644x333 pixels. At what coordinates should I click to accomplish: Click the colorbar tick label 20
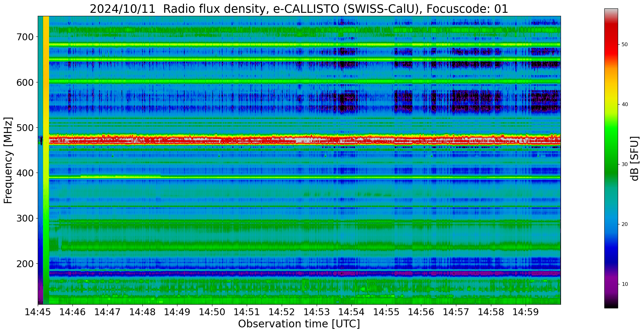click(625, 224)
